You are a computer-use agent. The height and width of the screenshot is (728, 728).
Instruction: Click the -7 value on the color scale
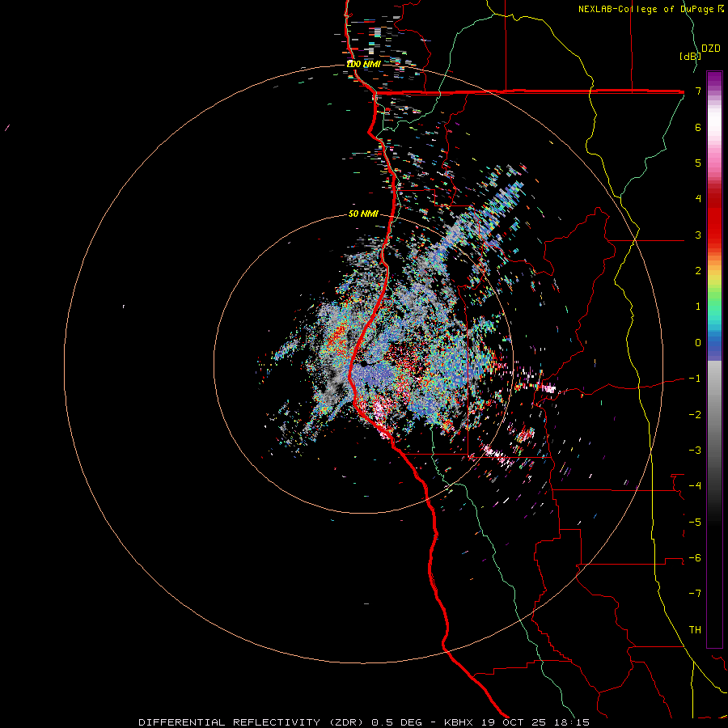(695, 594)
